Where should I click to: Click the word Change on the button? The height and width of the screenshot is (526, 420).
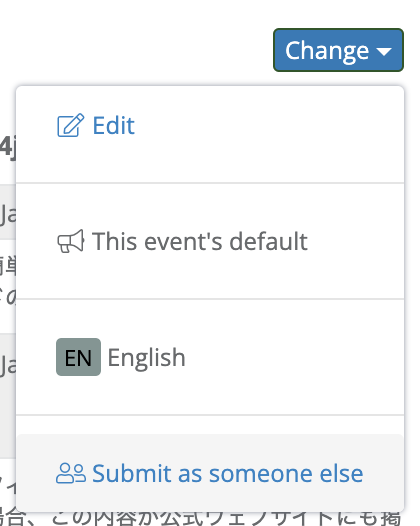pyautogui.click(x=327, y=51)
